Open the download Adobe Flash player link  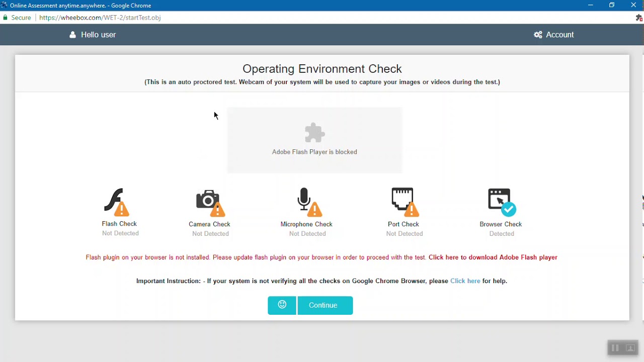[493, 257]
